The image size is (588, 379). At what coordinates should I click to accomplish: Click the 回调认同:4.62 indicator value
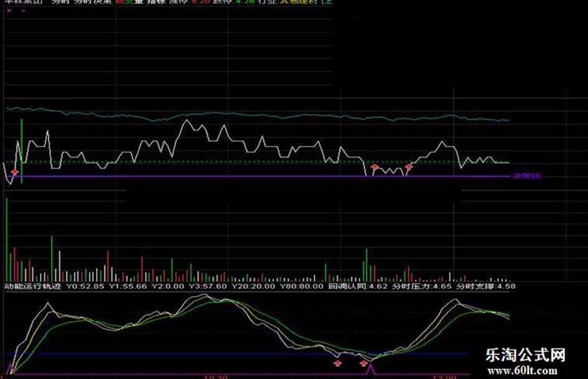[358, 287]
